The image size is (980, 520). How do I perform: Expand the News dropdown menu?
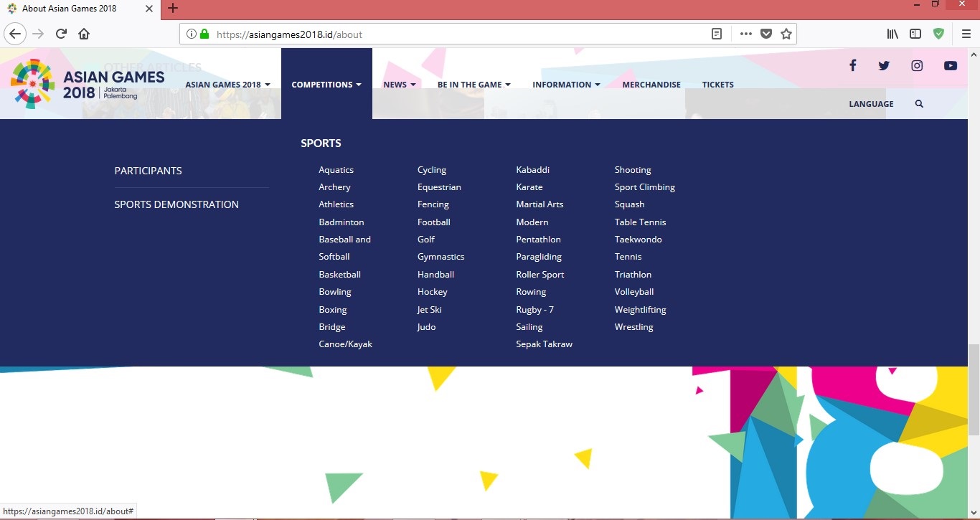click(x=400, y=85)
